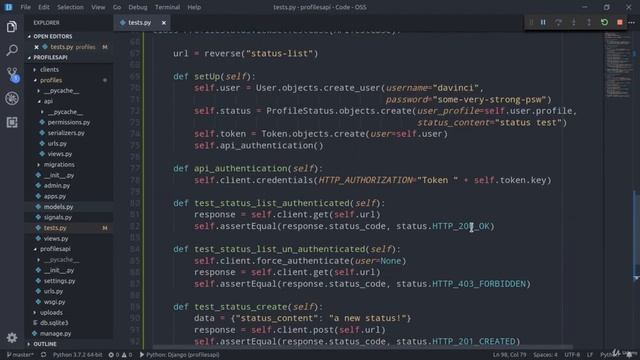Open the Manage gear menu

pos(12,338)
